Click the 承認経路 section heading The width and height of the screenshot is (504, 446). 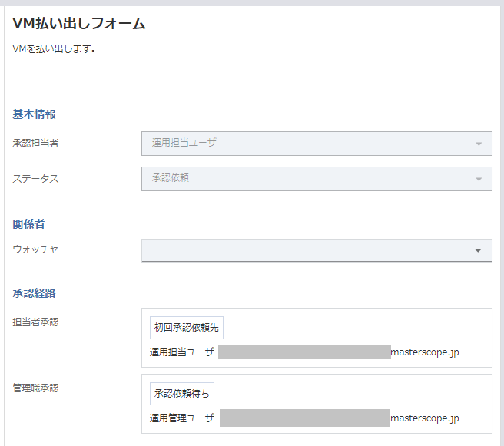[34, 293]
